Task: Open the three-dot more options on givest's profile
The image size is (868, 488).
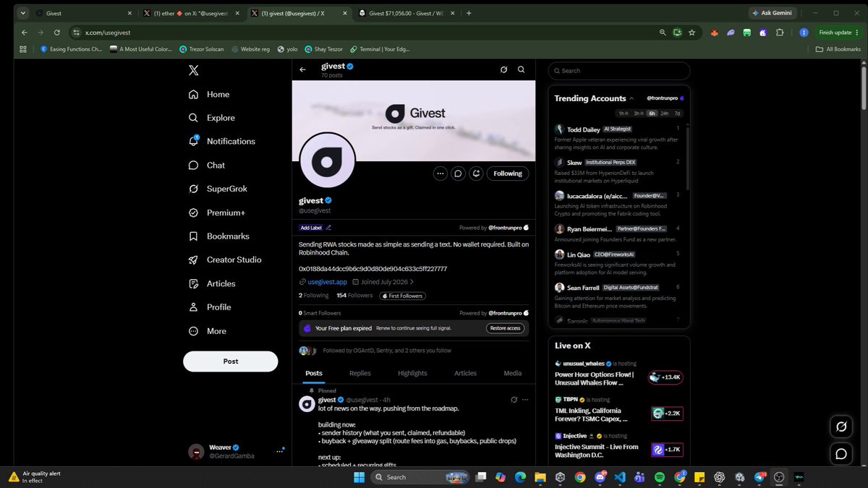Action: point(441,174)
